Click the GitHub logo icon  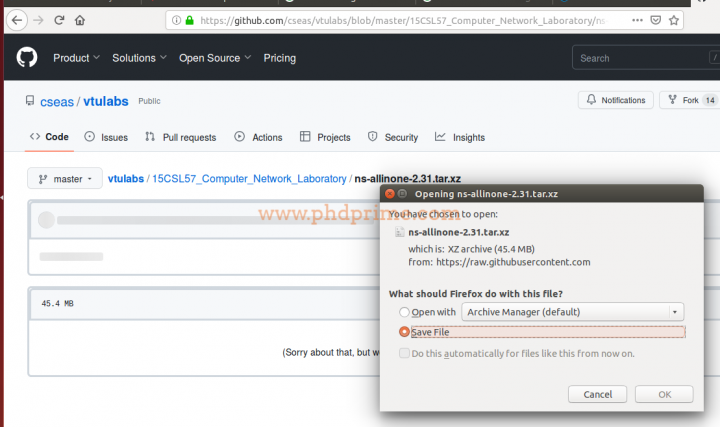point(26,58)
